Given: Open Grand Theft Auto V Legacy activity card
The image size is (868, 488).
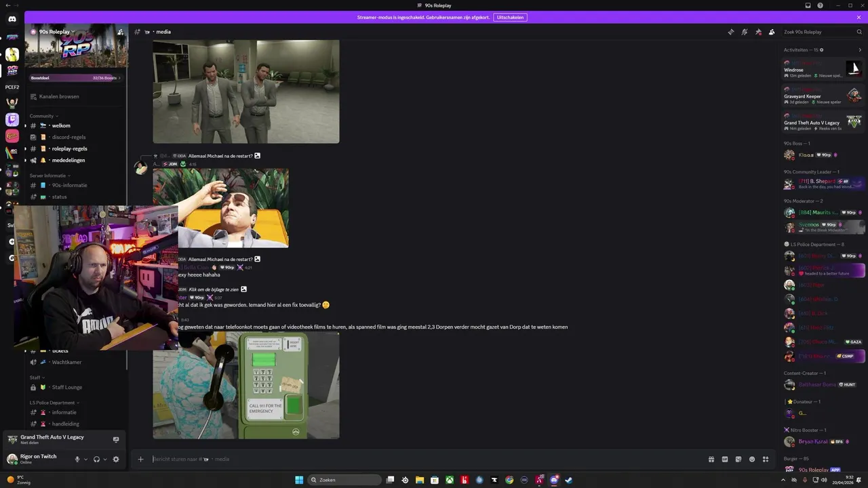Looking at the screenshot, I should point(823,121).
